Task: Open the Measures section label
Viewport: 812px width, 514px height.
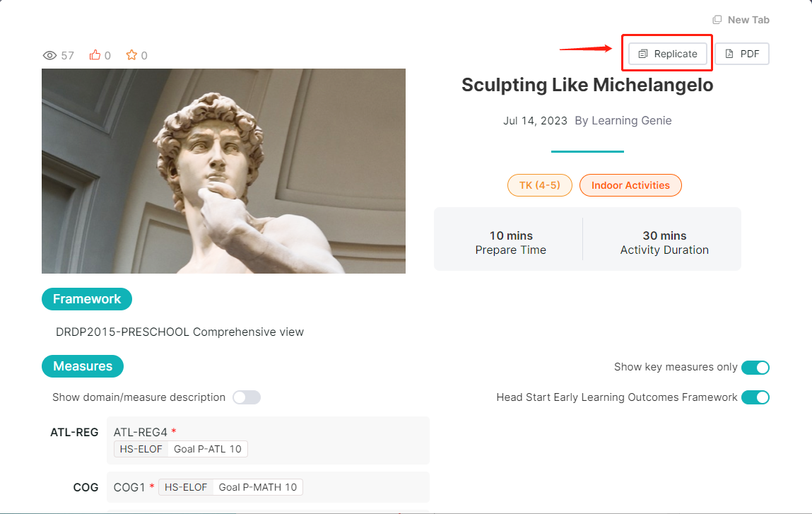Action: click(x=83, y=366)
